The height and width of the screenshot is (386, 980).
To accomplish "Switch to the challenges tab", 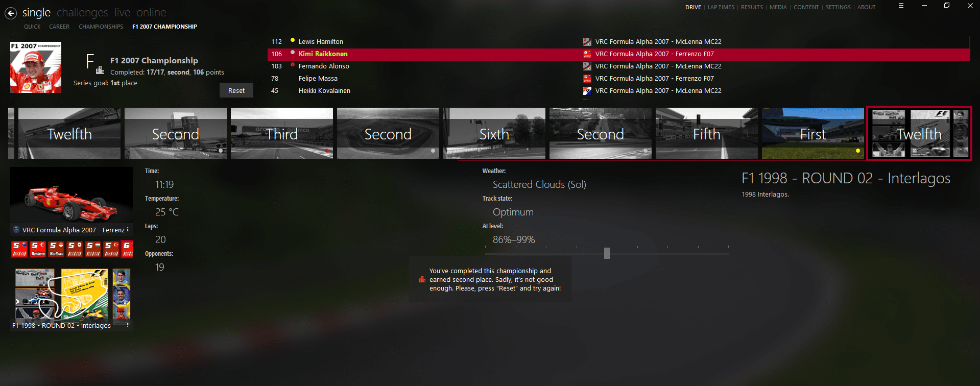I will point(82,12).
